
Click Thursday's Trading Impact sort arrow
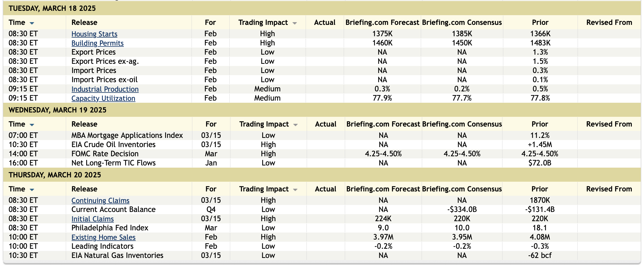click(295, 190)
